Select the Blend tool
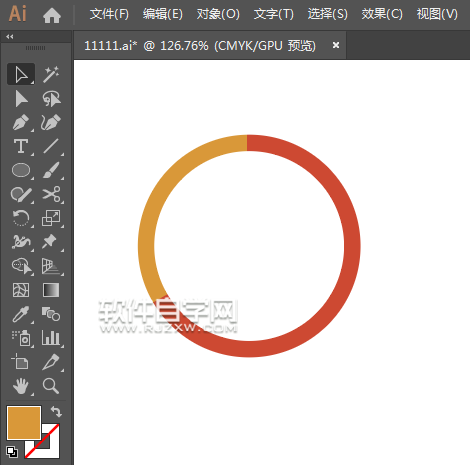This screenshot has height=465, width=470. click(x=51, y=314)
